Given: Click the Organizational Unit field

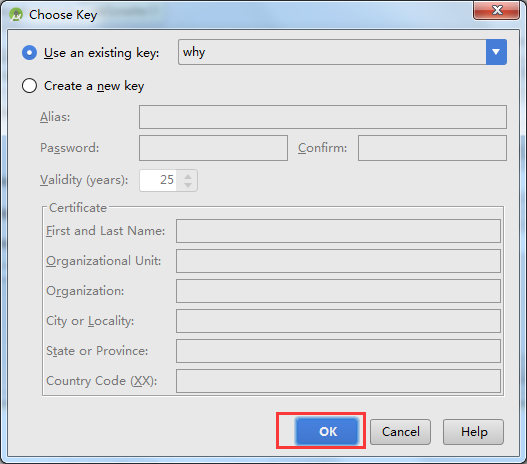Looking at the screenshot, I should click(x=338, y=261).
